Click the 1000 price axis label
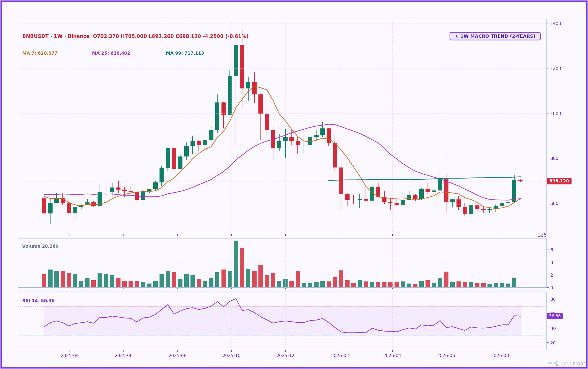Screen dimensions: 588x369 pyautogui.click(x=556, y=114)
